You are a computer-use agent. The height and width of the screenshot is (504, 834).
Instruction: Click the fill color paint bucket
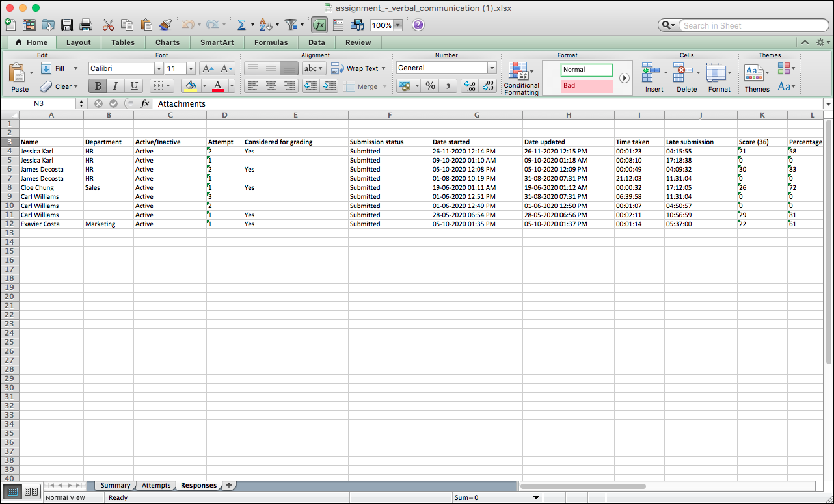point(190,86)
